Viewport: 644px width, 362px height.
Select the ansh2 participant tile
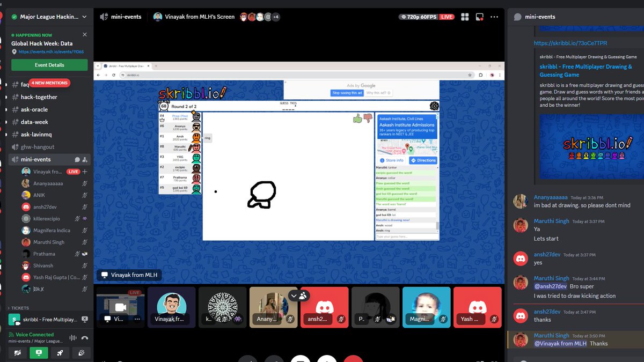(x=325, y=307)
